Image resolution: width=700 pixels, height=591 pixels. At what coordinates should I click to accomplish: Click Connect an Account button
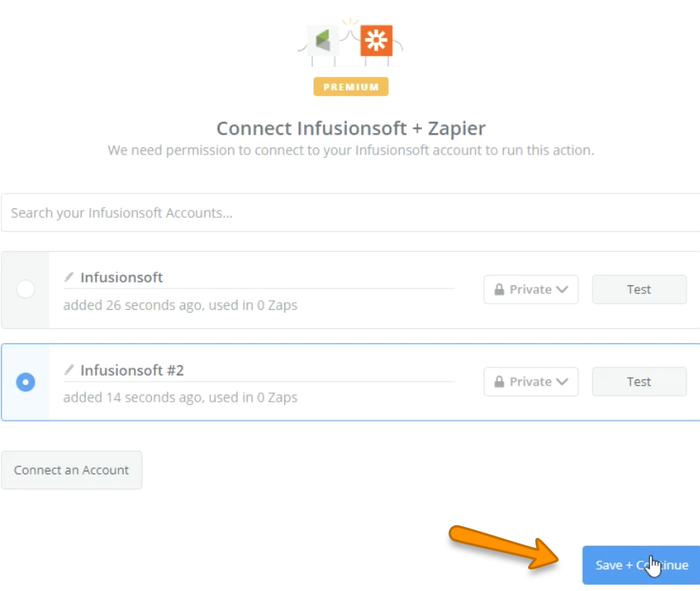(71, 470)
